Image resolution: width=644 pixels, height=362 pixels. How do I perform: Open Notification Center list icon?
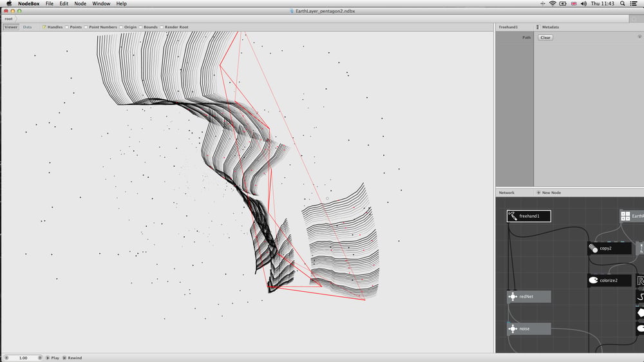(x=634, y=3)
